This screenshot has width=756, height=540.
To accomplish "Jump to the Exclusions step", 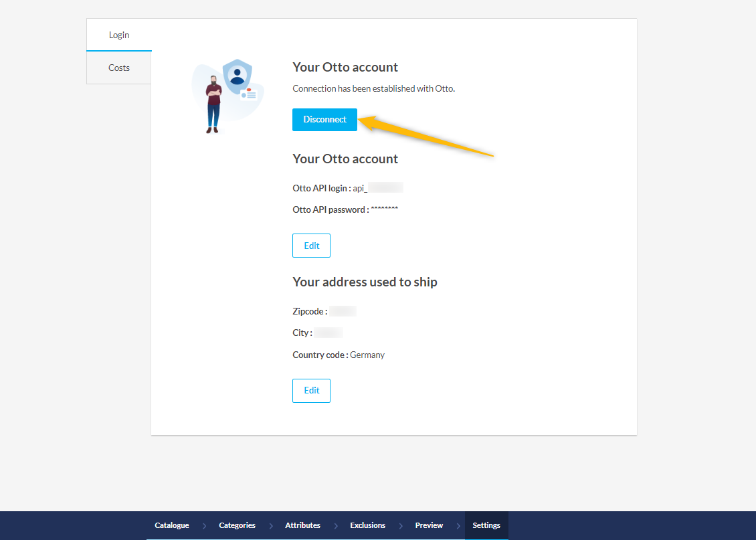I will 367,525.
